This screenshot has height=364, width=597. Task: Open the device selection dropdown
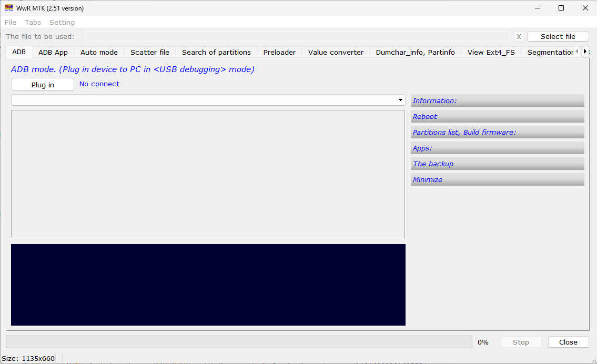399,99
